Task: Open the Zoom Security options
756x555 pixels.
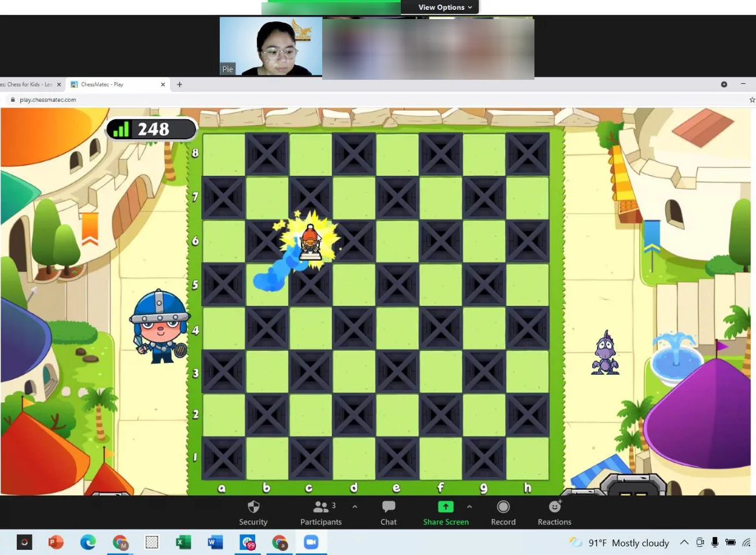Action: click(253, 512)
